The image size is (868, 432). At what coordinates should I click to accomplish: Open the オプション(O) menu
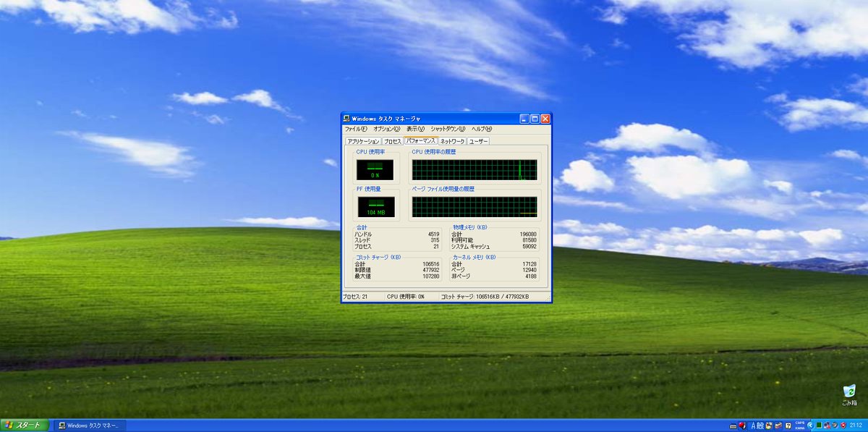pyautogui.click(x=386, y=129)
